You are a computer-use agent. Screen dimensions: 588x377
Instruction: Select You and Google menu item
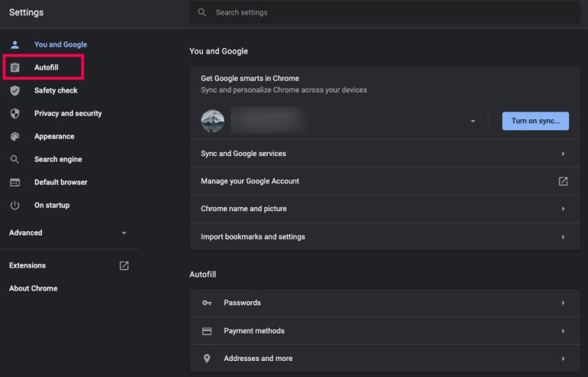pos(60,45)
